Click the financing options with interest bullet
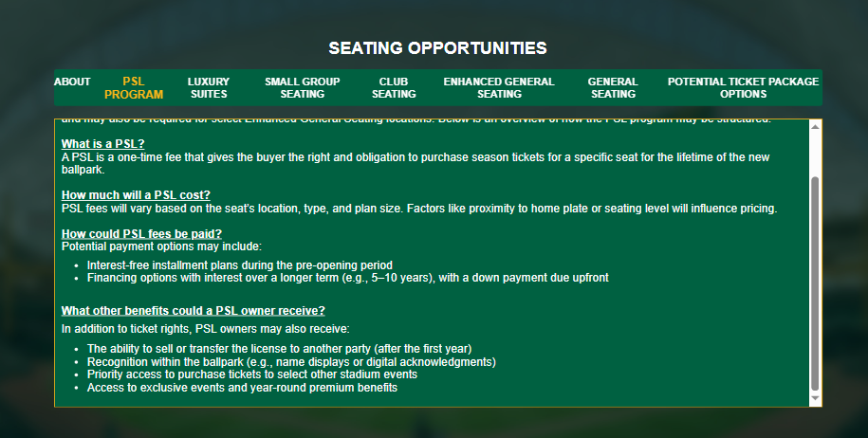 347,278
